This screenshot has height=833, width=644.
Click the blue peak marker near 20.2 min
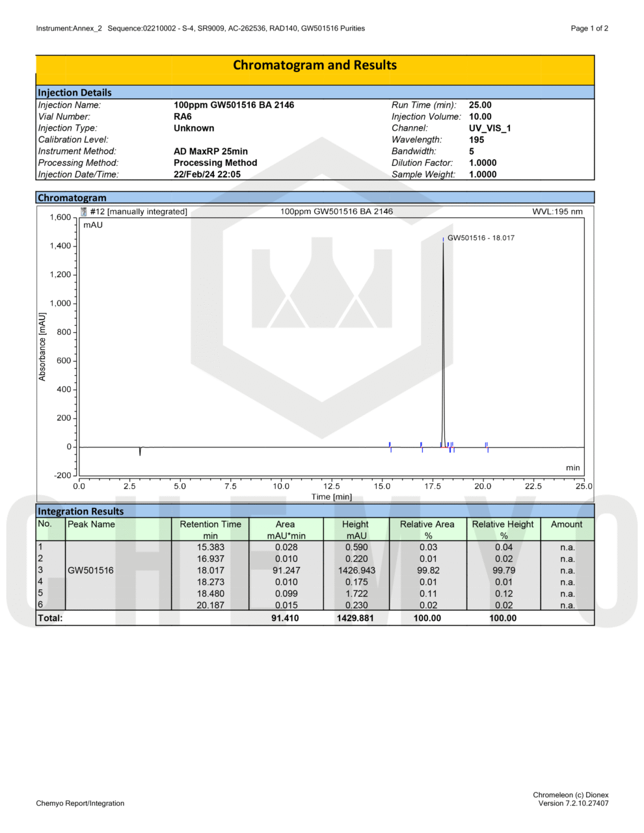(x=487, y=445)
